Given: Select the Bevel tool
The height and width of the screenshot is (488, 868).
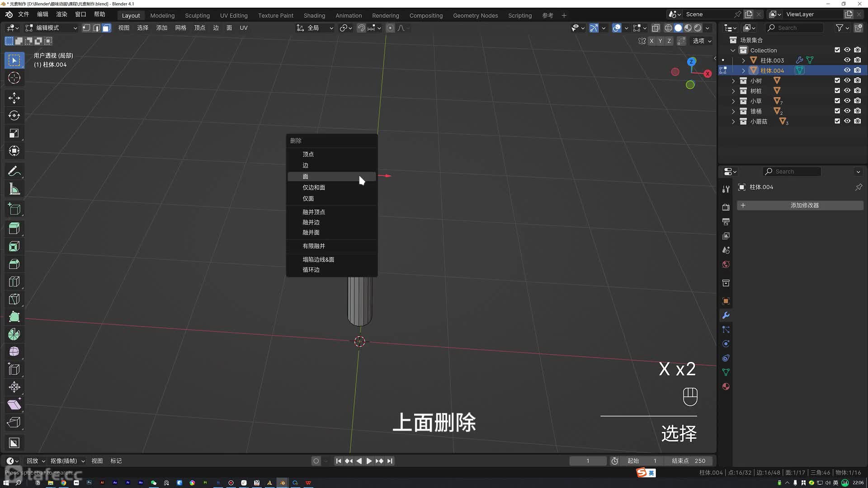Looking at the screenshot, I should coord(14,264).
